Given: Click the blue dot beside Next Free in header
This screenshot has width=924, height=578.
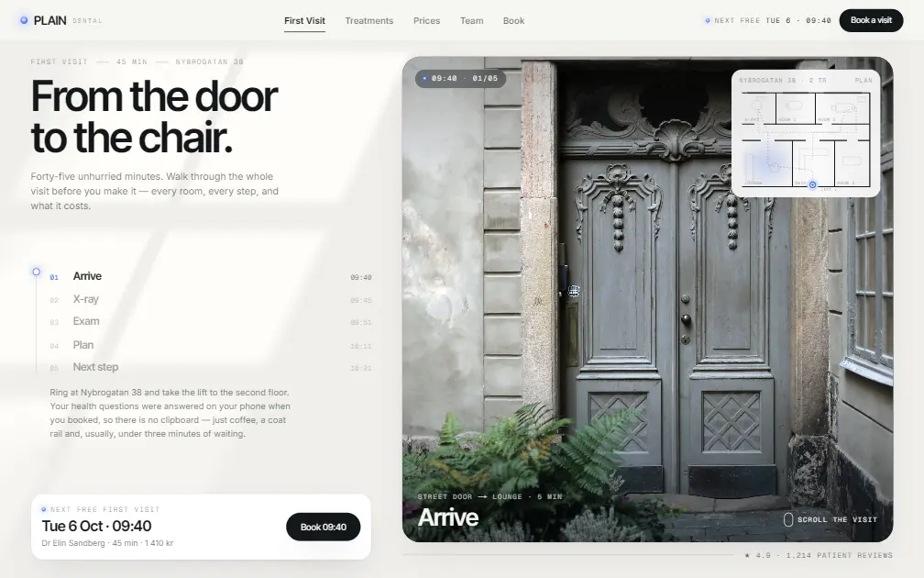Looking at the screenshot, I should (x=707, y=20).
